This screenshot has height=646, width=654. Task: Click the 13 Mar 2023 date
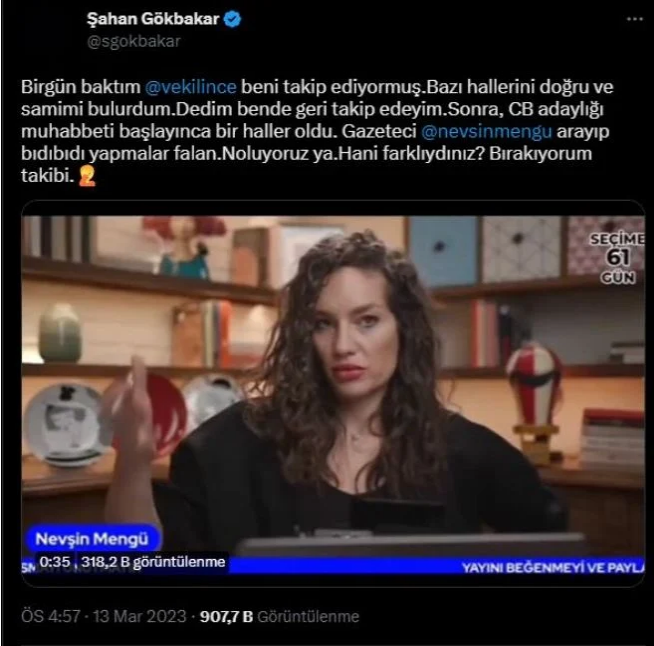139,616
